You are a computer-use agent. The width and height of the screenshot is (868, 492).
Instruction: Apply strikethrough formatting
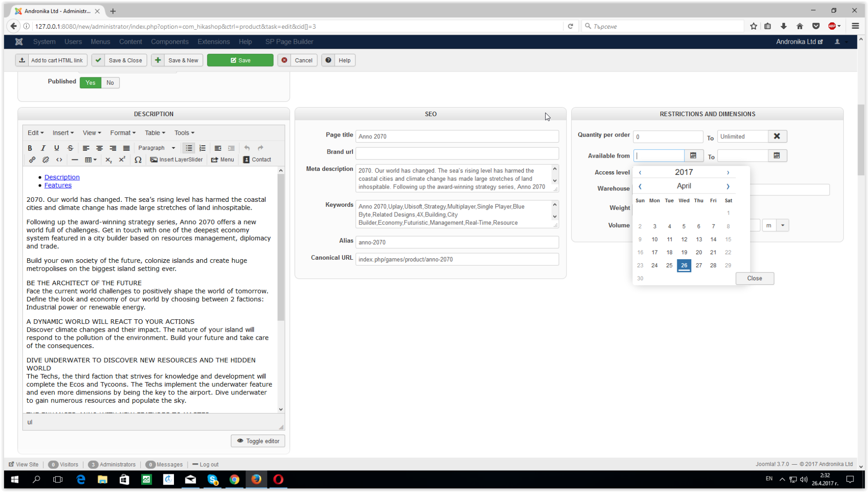coord(70,148)
